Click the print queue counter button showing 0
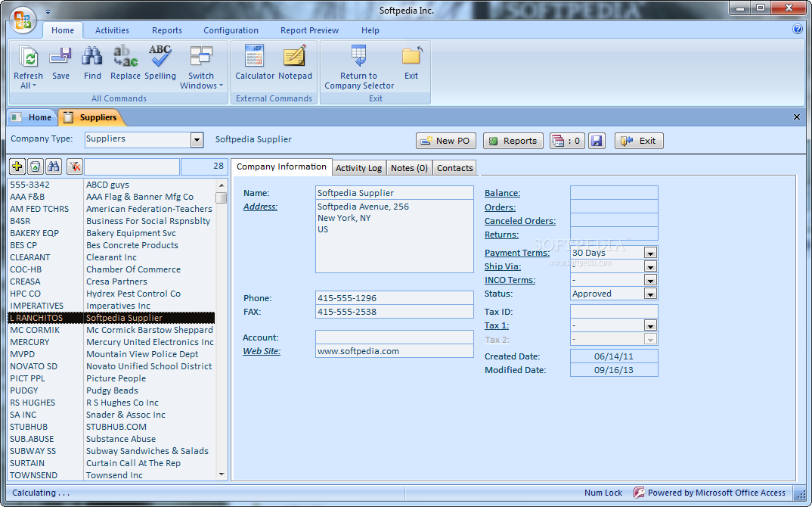The image size is (812, 507). point(567,141)
